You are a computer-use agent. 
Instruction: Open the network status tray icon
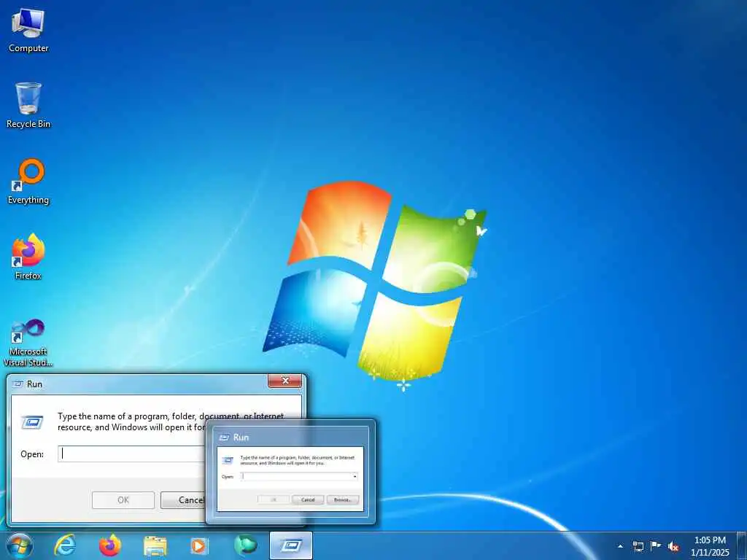[638, 546]
